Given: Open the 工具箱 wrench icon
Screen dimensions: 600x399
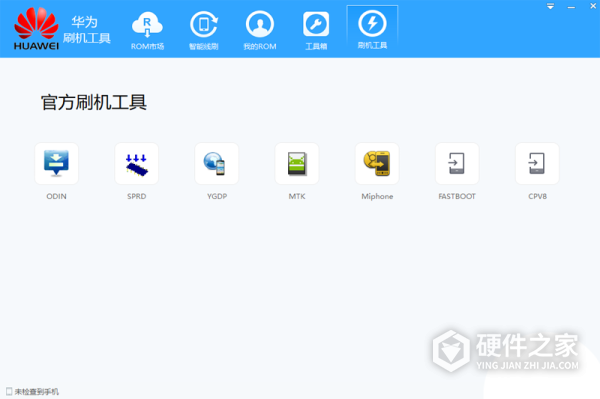Looking at the screenshot, I should coord(316,25).
